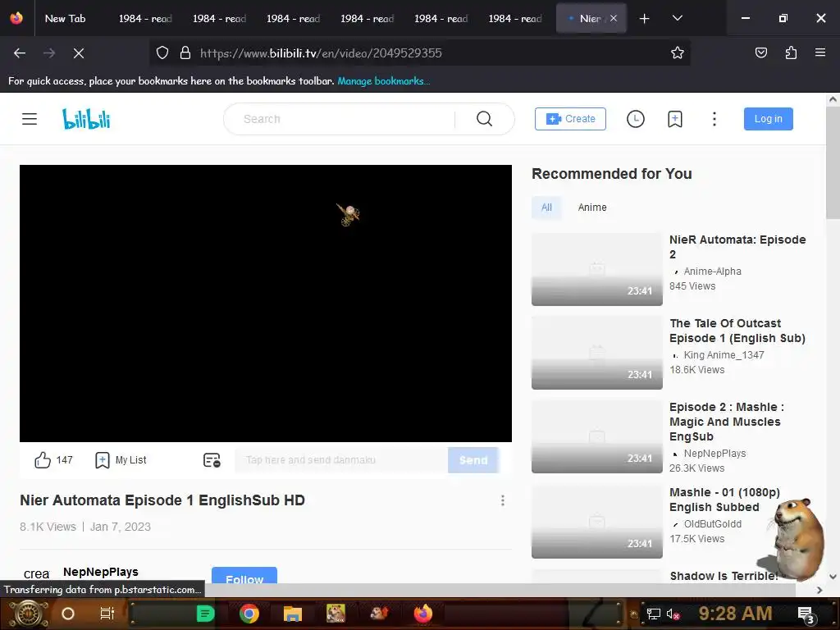Click the page vertical scrollbar thumb
Screen dimensions: 840x630
pyautogui.click(x=833, y=163)
